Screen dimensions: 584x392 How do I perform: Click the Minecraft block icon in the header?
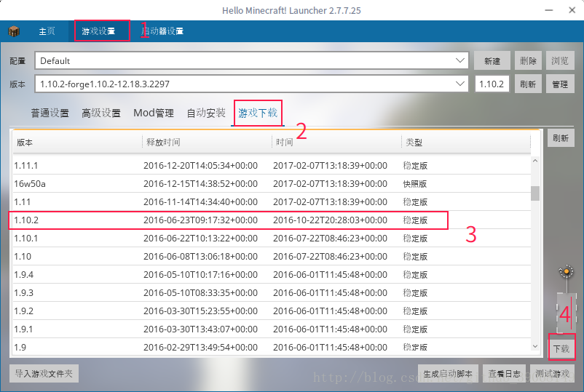coord(14,31)
